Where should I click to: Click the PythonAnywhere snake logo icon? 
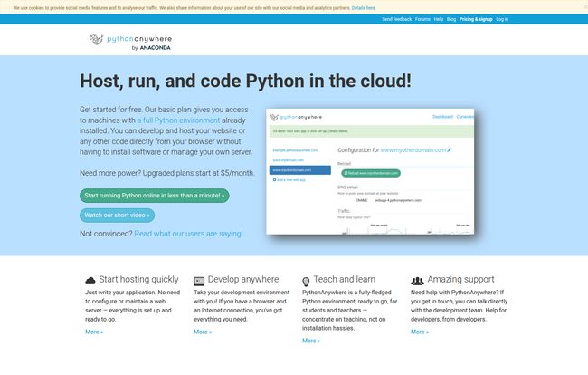(97, 39)
